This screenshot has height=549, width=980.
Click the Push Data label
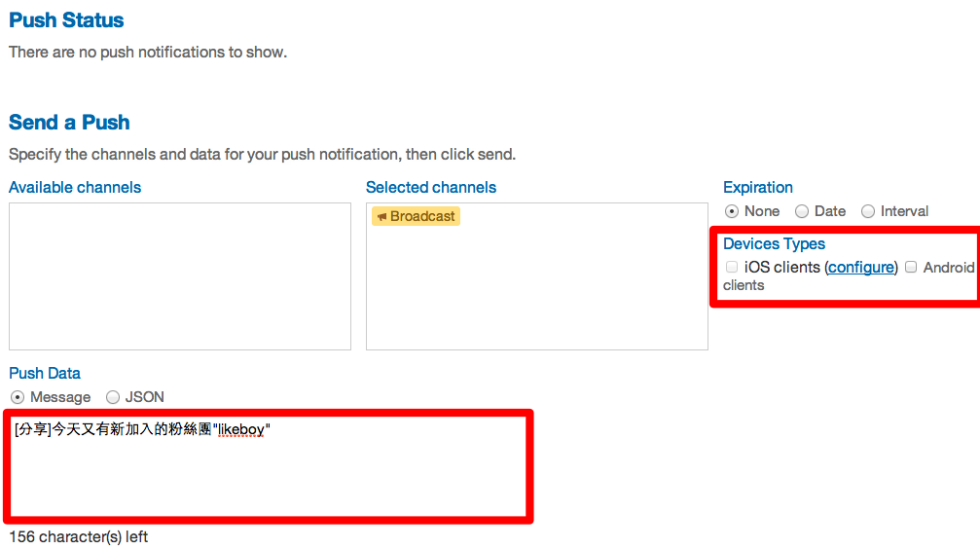(x=45, y=374)
